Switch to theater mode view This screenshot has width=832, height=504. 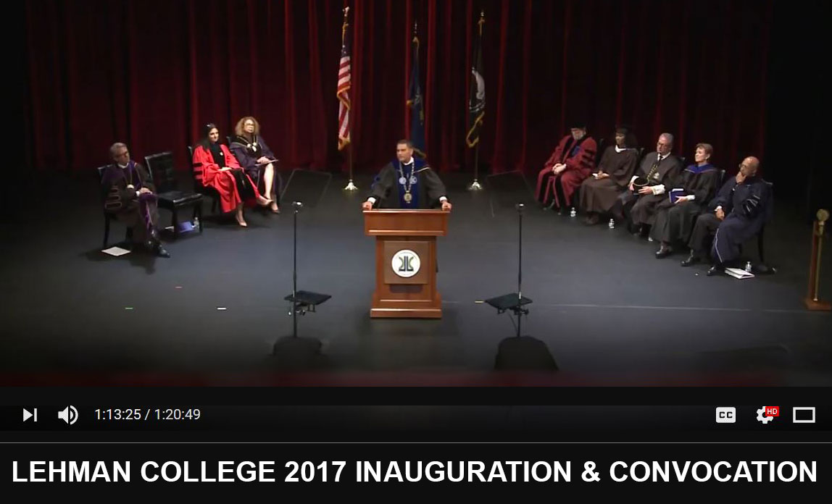pos(804,415)
